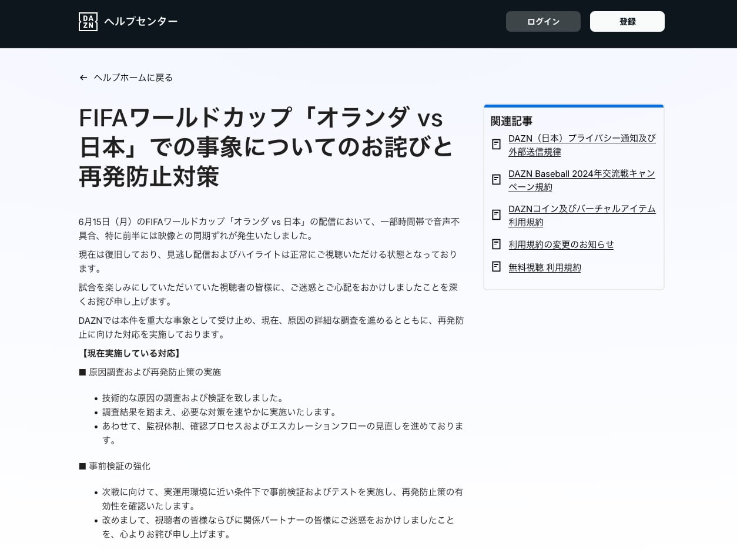737x560 pixels.
Task: Click the paragraph starting 試合を楽しみにしていただいていた
Action: coord(268,294)
